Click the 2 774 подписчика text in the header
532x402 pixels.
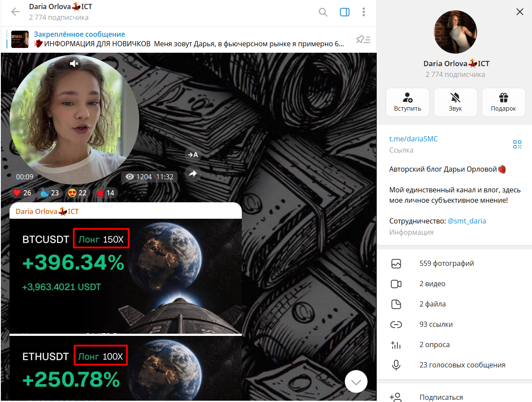(59, 18)
